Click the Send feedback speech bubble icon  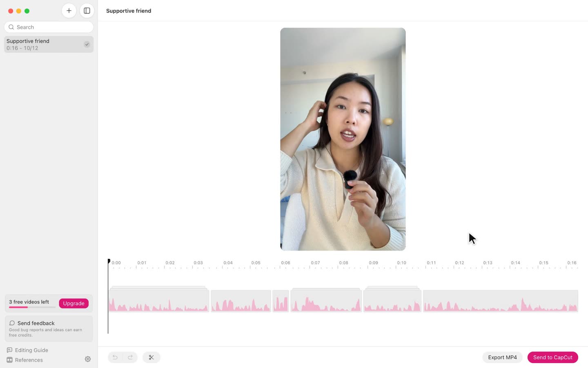[12, 323]
